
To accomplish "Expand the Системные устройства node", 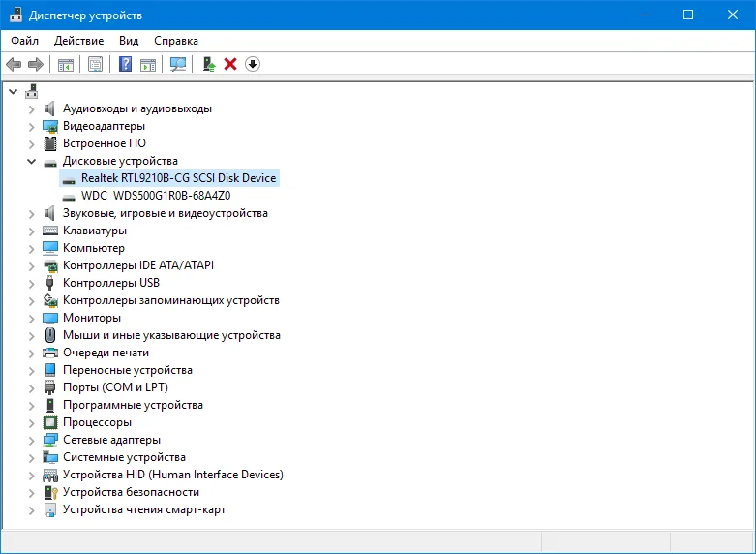I will [31, 458].
